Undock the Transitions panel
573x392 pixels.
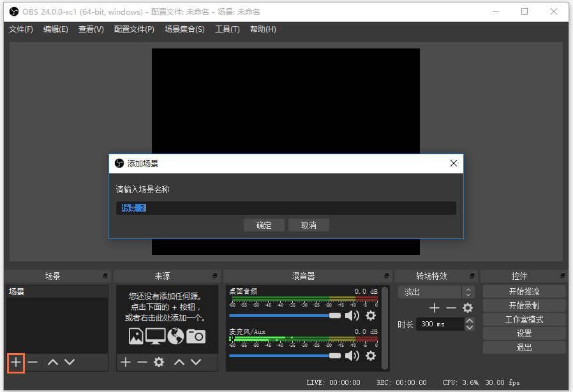[472, 276]
